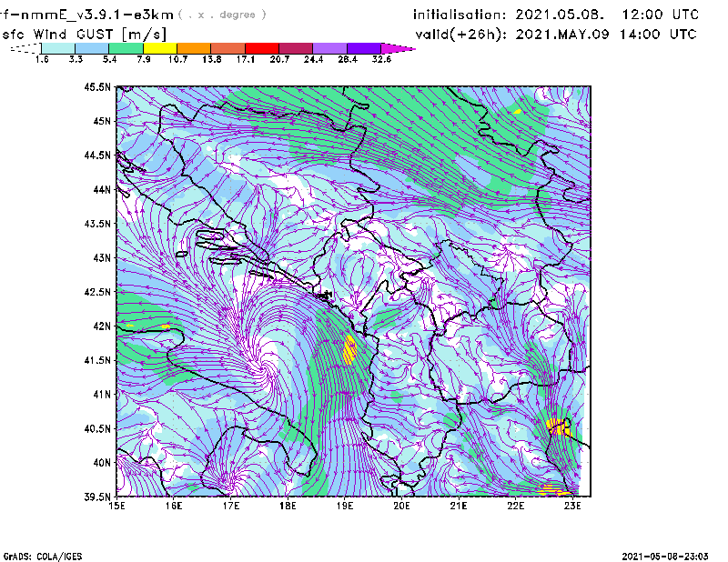
Task: Click the light purple legend swatch after 24.4
Action: point(329,48)
